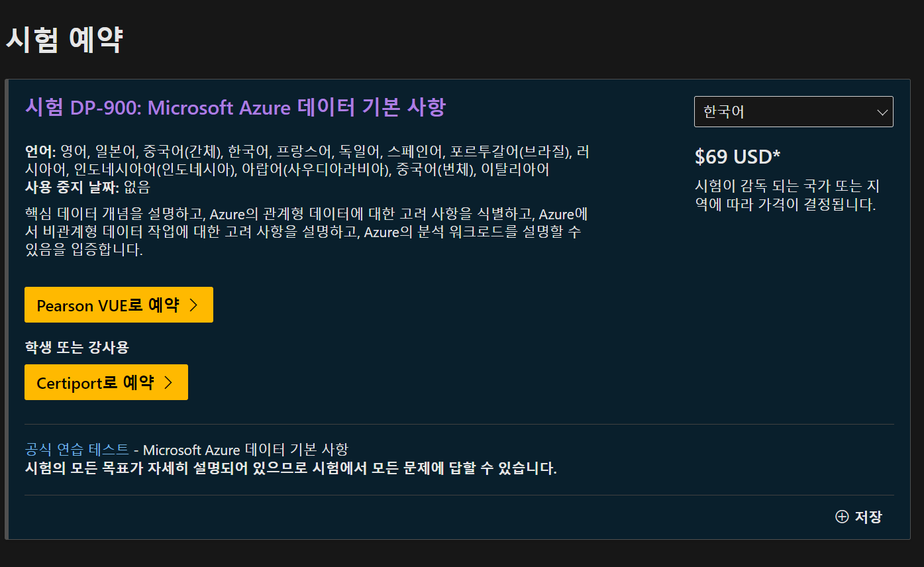Open the 공식 연습 테스트 link

(x=77, y=450)
